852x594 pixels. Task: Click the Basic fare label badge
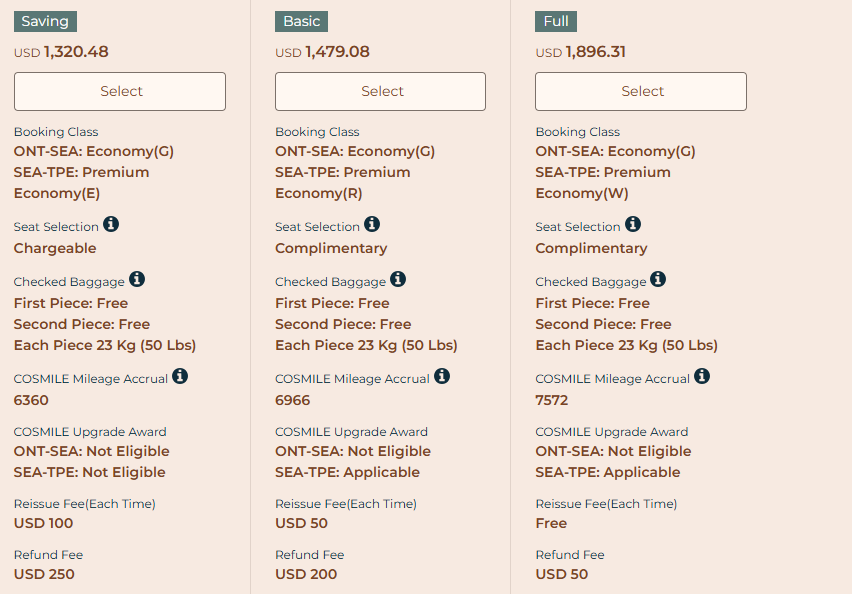tap(302, 21)
